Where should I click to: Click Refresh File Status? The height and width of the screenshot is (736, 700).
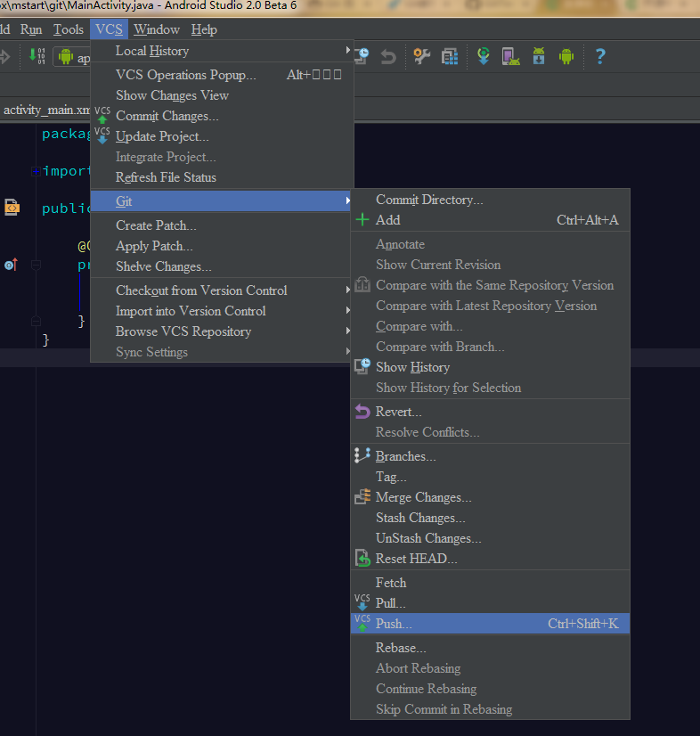[x=222, y=177]
